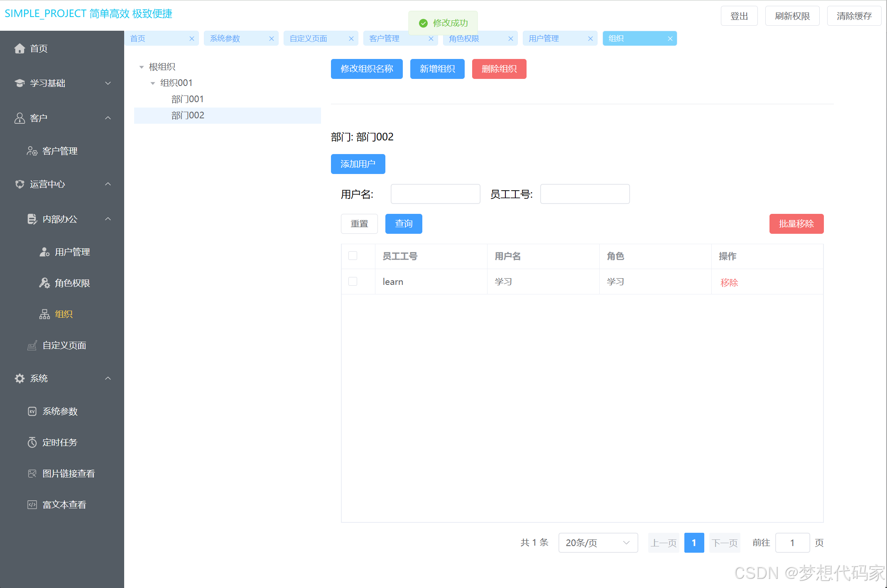Click the 图片链接查看 sidebar icon

click(x=32, y=473)
